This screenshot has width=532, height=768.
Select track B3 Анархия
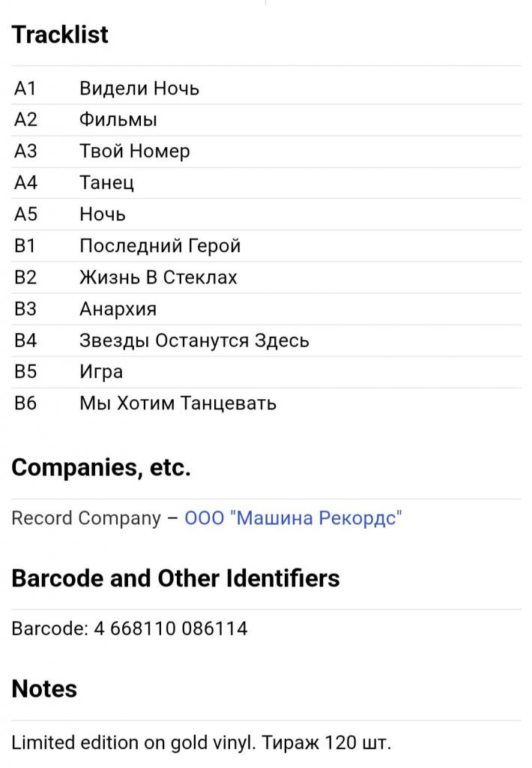tap(266, 309)
